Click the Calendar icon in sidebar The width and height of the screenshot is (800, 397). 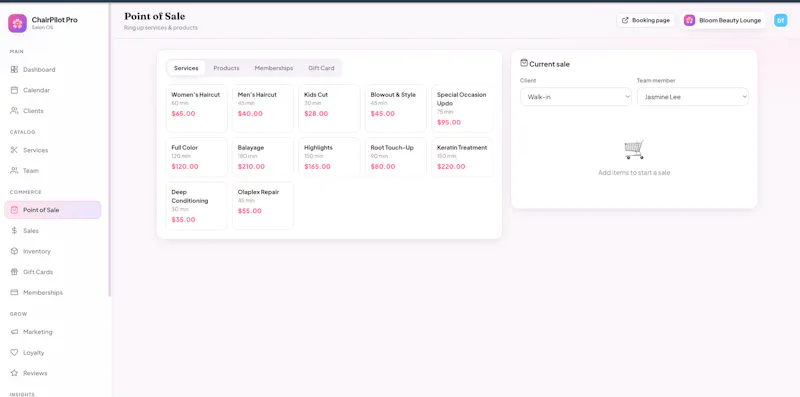point(14,90)
